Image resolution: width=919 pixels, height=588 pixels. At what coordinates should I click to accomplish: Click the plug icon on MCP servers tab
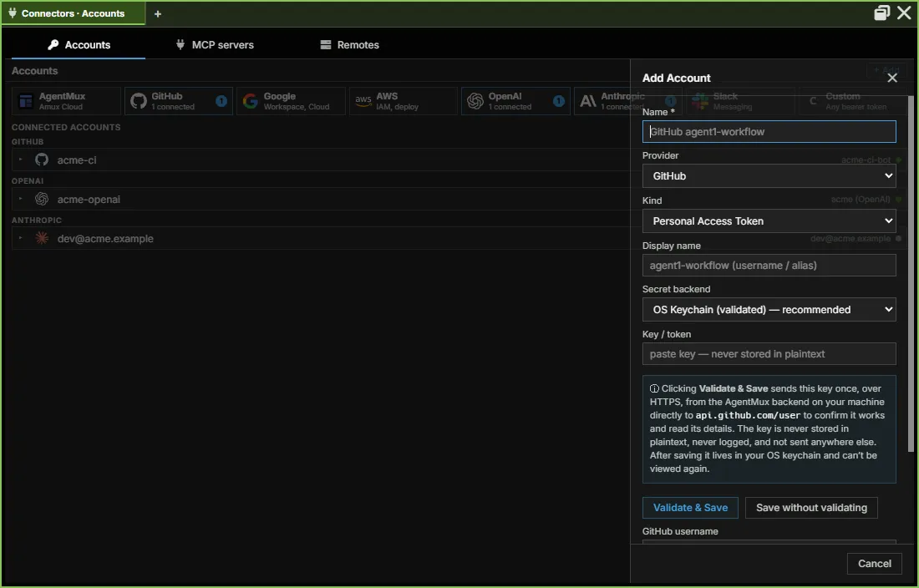point(180,44)
